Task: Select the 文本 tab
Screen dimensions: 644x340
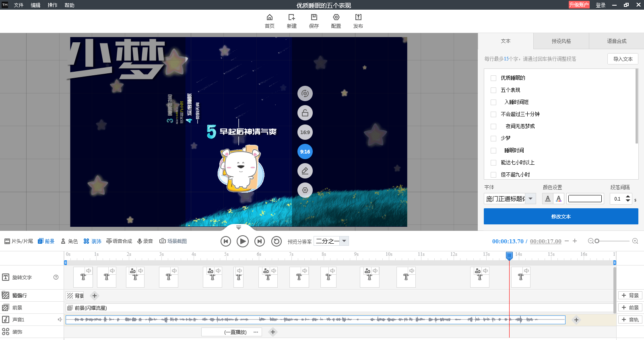Action: (506, 41)
